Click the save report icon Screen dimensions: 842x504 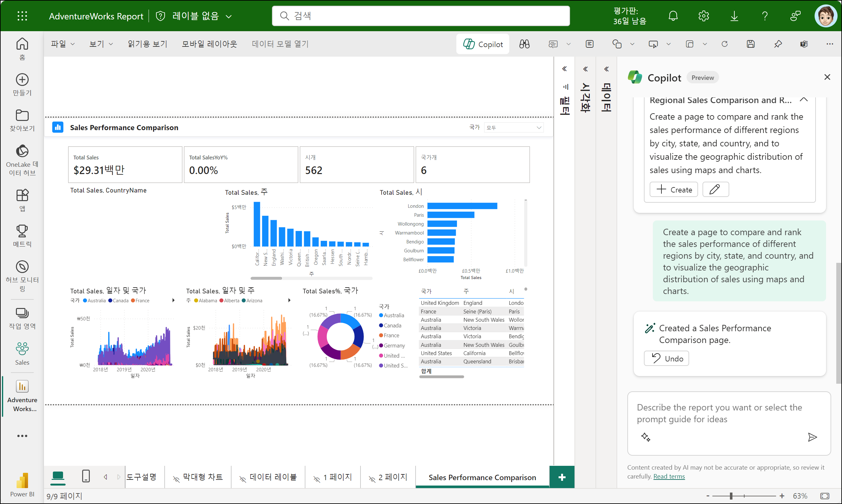click(751, 44)
